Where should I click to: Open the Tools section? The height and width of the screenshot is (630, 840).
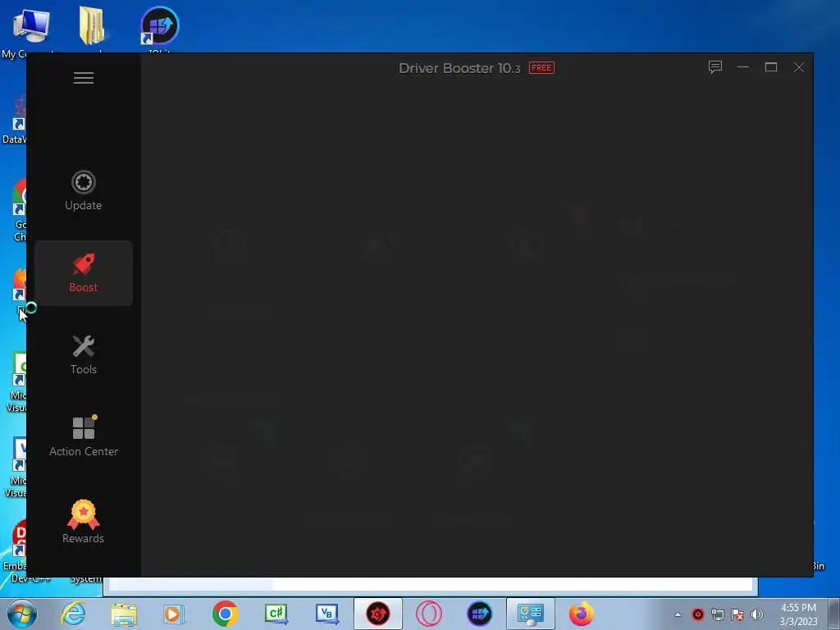coord(84,354)
